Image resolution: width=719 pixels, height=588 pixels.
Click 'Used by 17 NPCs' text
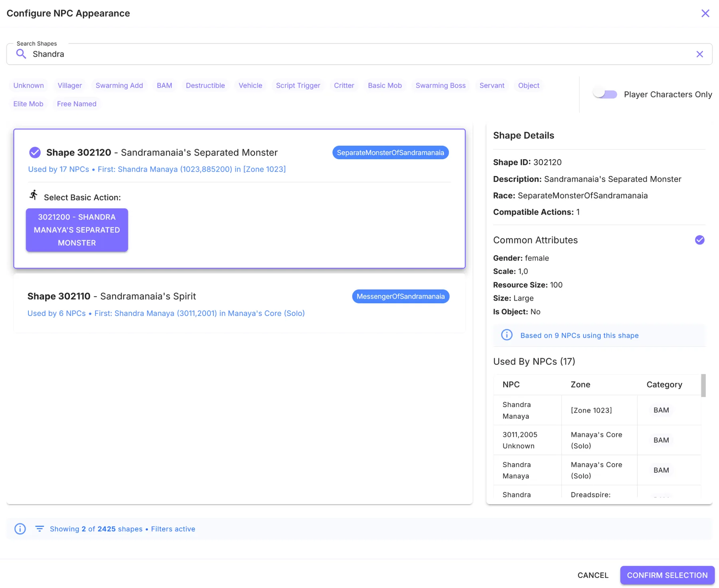pos(58,169)
